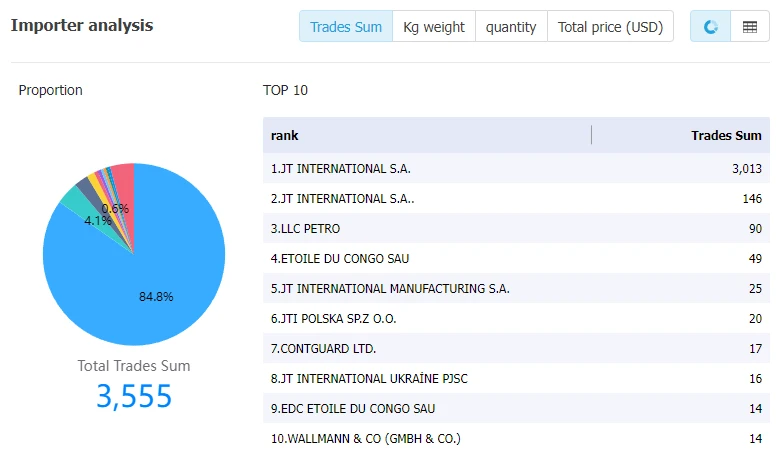Open 1.JT INTERNATIONAL S.A. row

516,168
